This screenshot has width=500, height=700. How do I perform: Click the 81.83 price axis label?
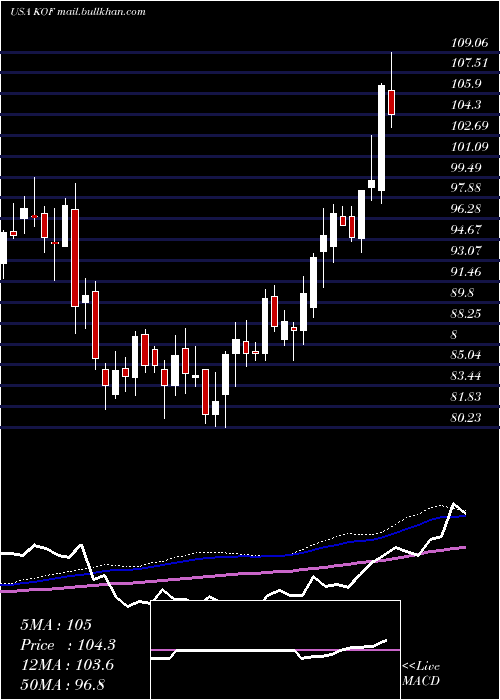coord(466,397)
